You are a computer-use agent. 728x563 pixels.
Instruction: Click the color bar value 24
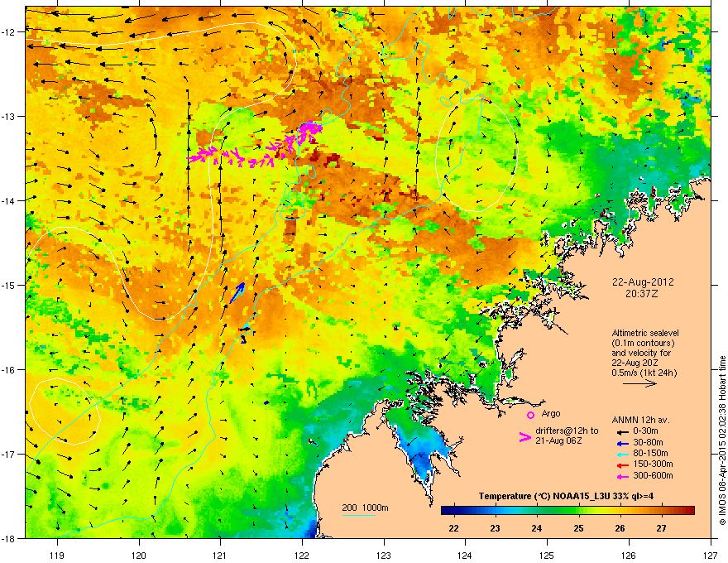click(x=537, y=528)
